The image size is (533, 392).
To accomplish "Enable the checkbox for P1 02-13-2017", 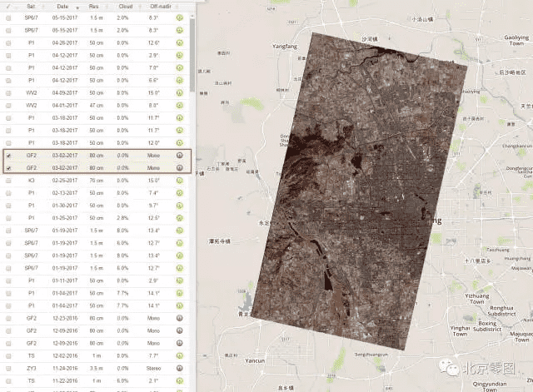I will tap(8, 193).
